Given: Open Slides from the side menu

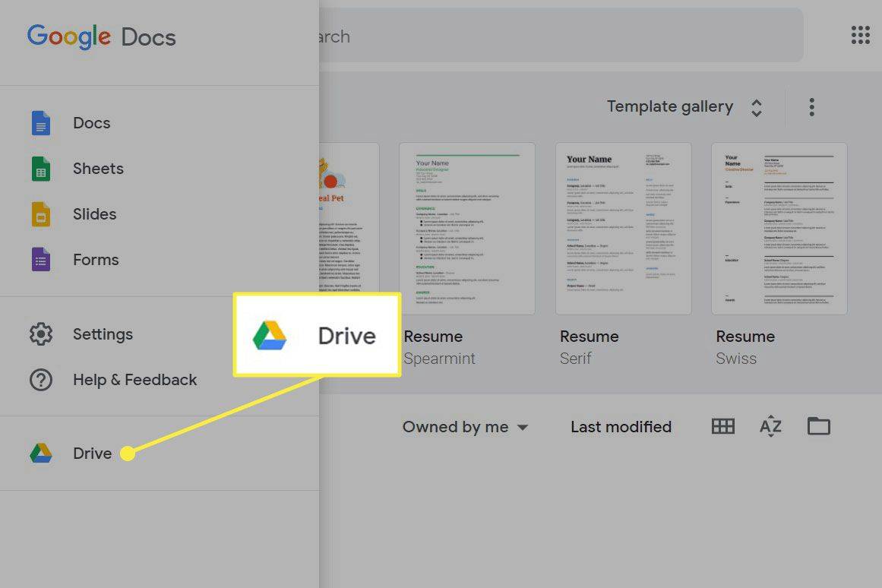Looking at the screenshot, I should pyautogui.click(x=160, y=214).
